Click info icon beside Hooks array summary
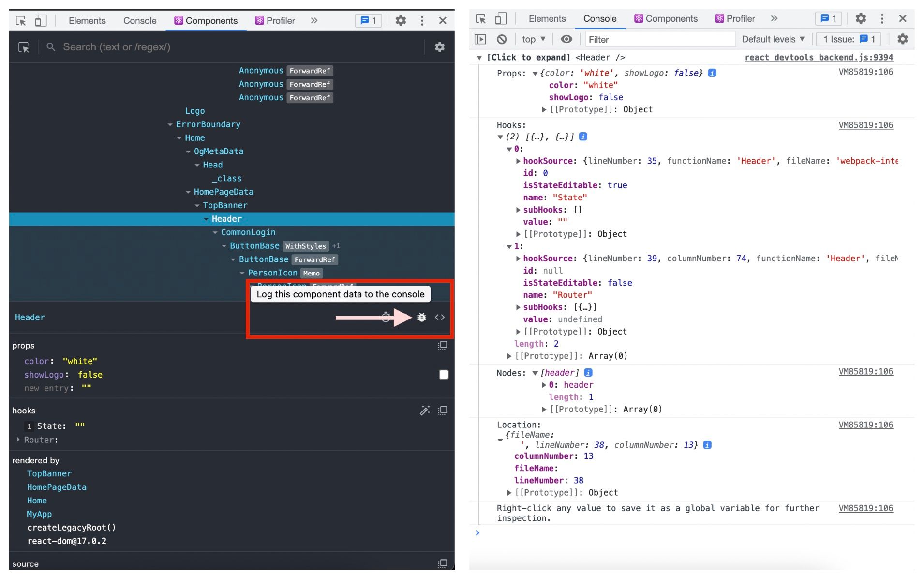Screen dimensions: 924x578 click(583, 137)
